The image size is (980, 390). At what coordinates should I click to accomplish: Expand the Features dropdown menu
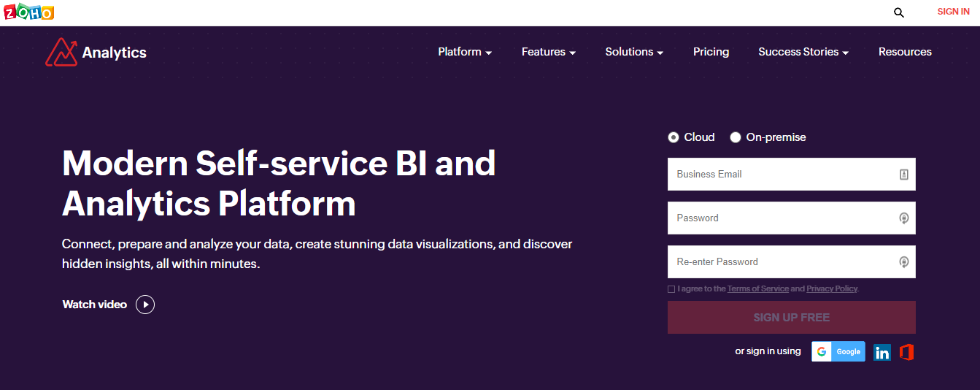[549, 52]
